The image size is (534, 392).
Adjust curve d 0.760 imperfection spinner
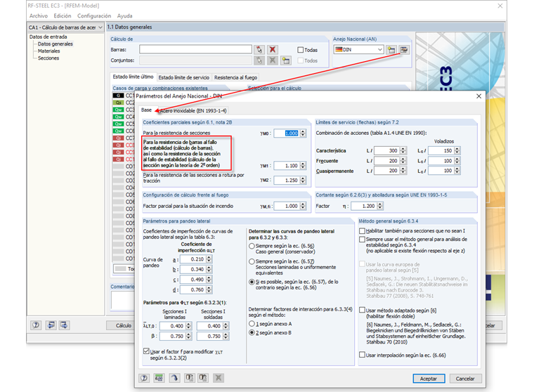[209, 290]
